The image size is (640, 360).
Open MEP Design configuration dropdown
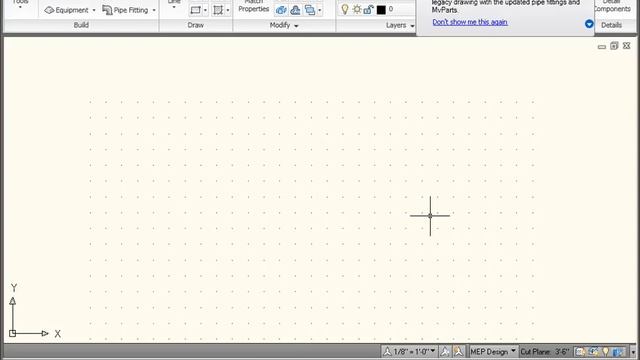pos(493,351)
